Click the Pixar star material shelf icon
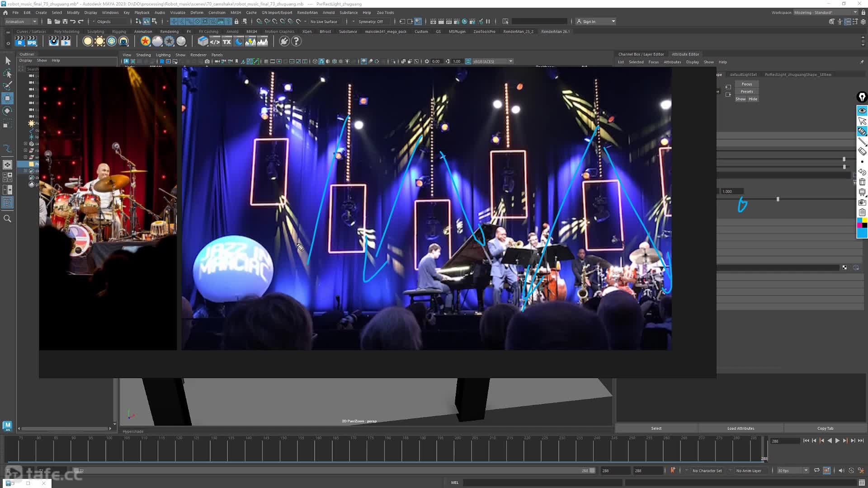 click(x=145, y=42)
